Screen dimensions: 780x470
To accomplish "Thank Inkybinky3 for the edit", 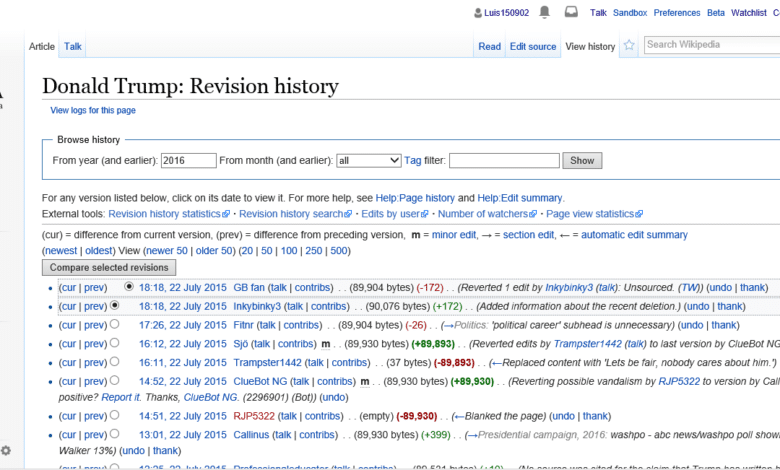I will [730, 306].
